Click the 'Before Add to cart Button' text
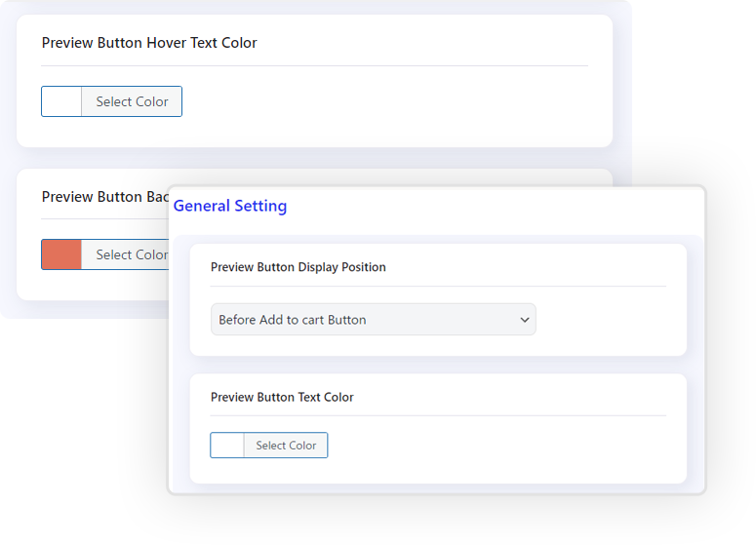This screenshot has height=545, width=756. tap(293, 320)
